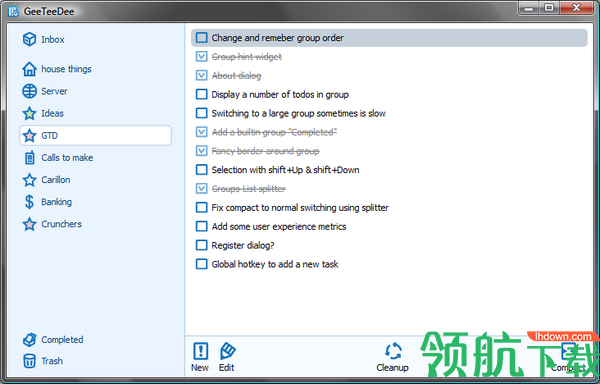
Task: Check 'Display a number of todos in group'
Action: (x=202, y=94)
